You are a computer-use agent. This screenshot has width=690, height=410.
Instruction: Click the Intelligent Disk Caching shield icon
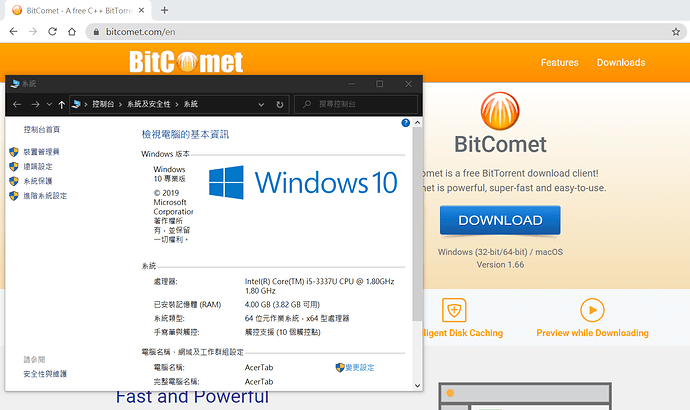pyautogui.click(x=454, y=310)
